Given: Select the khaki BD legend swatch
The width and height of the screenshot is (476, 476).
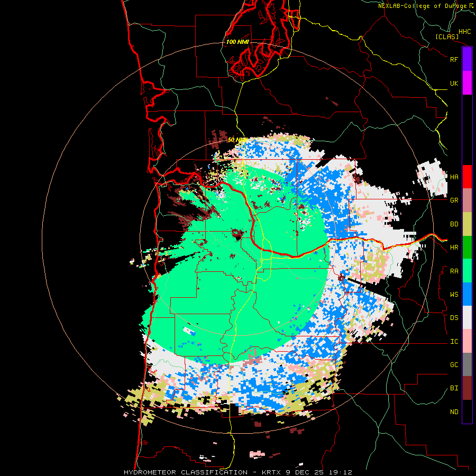Looking at the screenshot, I should click(x=467, y=224).
